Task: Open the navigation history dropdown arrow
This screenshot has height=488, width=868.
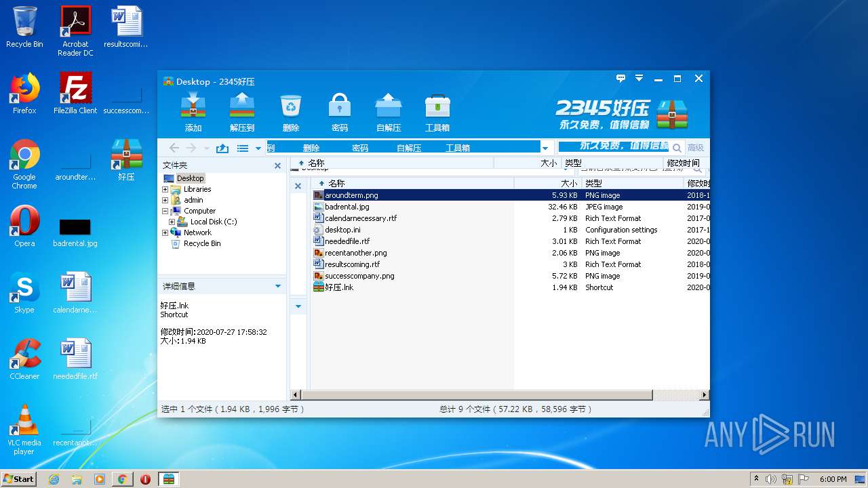Action: (207, 148)
